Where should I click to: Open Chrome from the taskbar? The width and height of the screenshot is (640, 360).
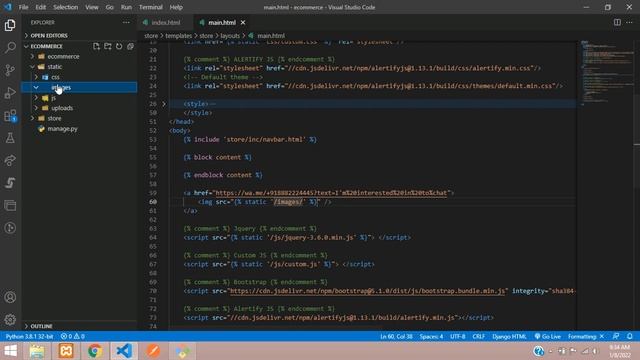[x=95, y=351]
